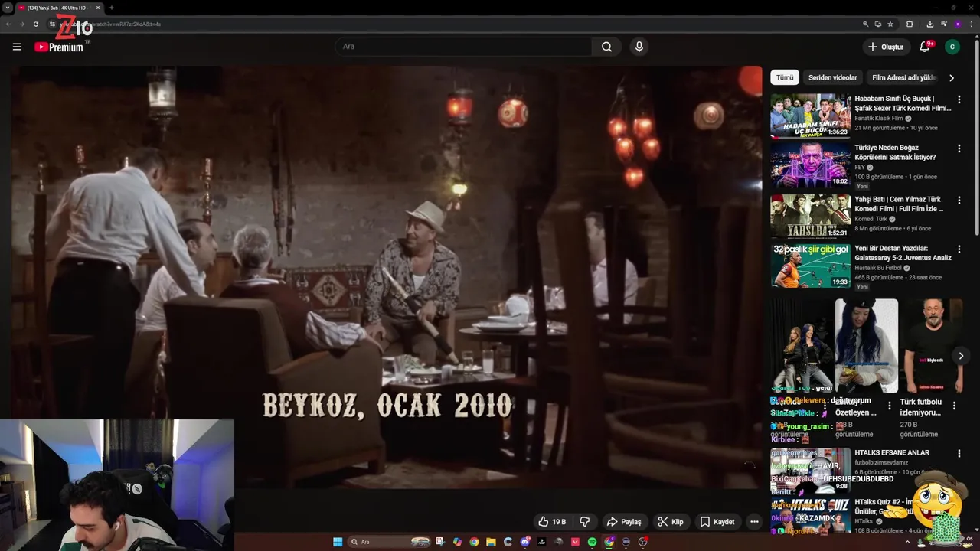This screenshot has width=980, height=551.
Task: Open Türkiye Neden Boğaz Köprülerini title
Action: click(895, 152)
